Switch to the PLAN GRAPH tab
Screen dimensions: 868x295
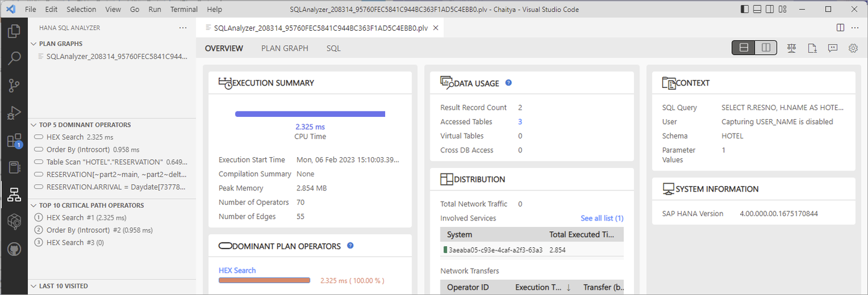pos(285,48)
